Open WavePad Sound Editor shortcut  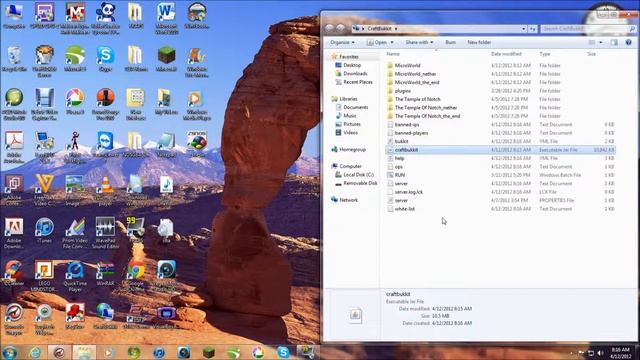point(105,233)
